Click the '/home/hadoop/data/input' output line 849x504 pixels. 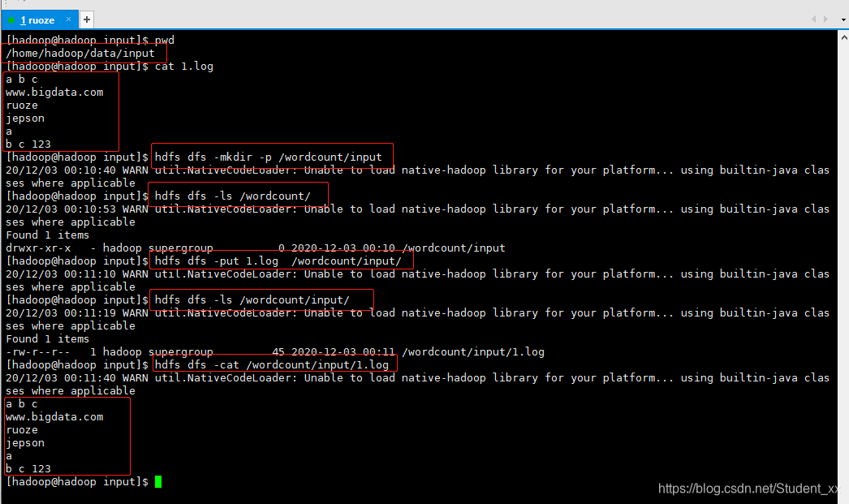80,53
